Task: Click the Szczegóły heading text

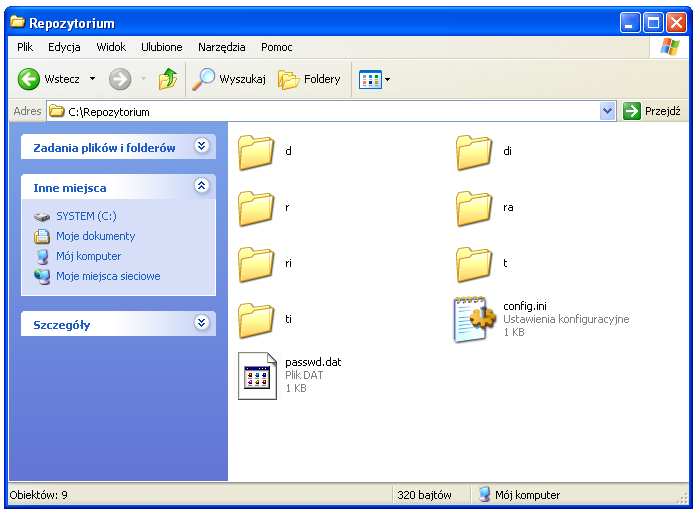Action: tap(62, 325)
